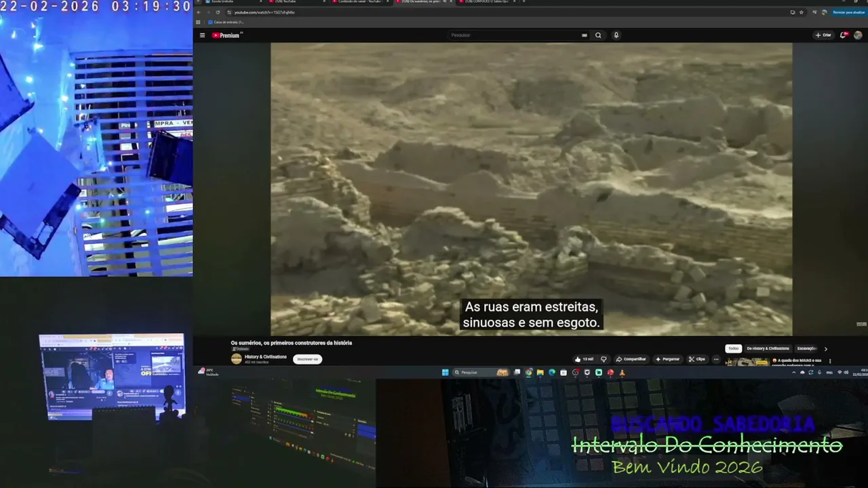
Task: Open YouTube notifications bell
Action: coord(844,35)
